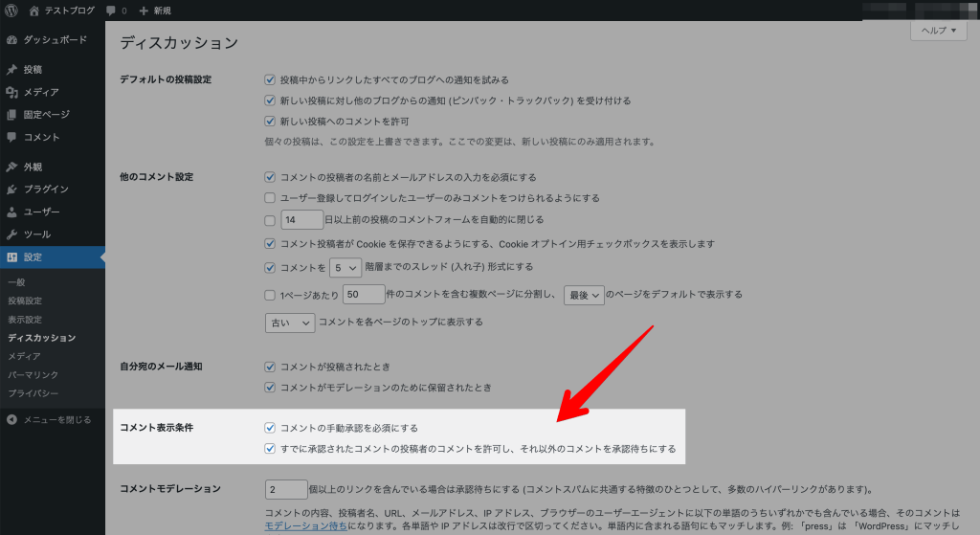Enable ログインしたユーザーのみコメント checkbox
Image resolution: width=980 pixels, height=535 pixels.
pyautogui.click(x=270, y=197)
